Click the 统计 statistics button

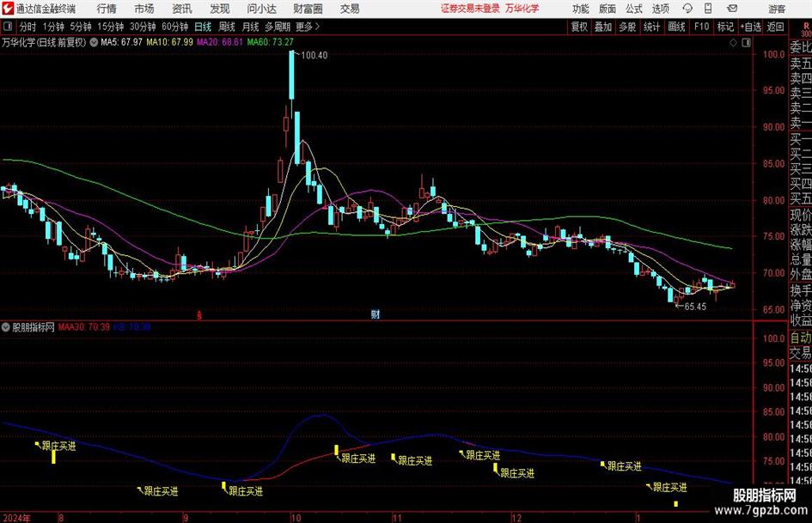pyautogui.click(x=651, y=27)
